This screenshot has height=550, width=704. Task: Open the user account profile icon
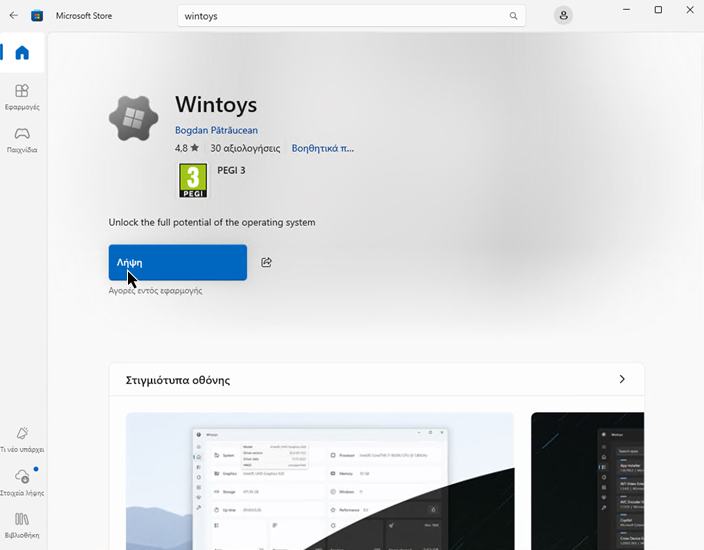pyautogui.click(x=564, y=16)
